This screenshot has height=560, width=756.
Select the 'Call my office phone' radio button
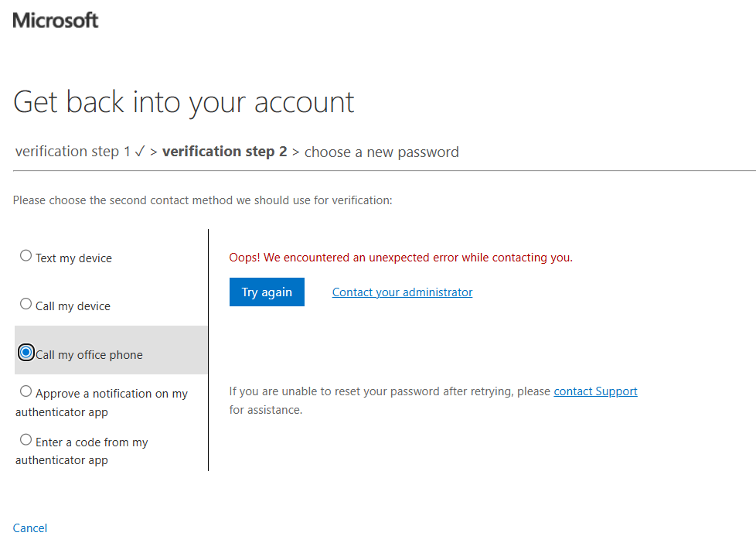click(x=26, y=352)
